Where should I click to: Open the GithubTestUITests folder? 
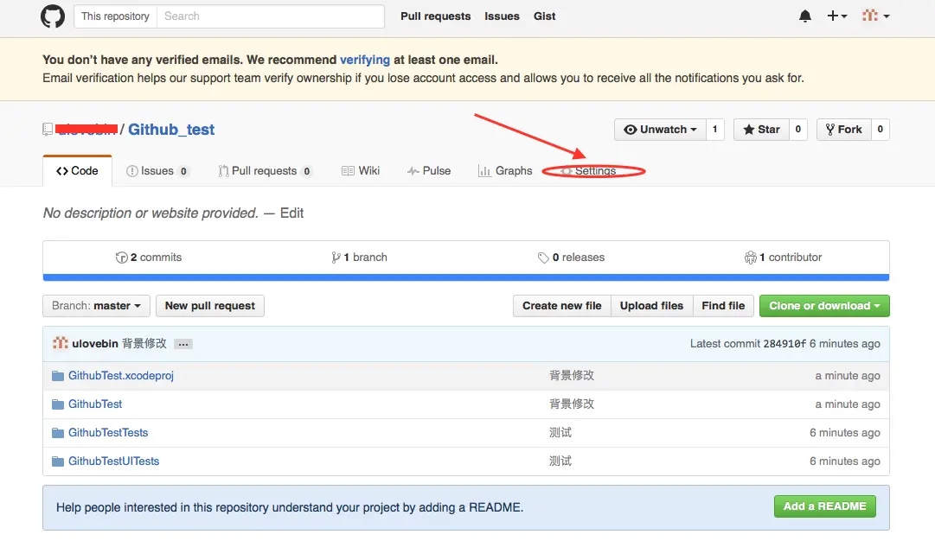point(114,461)
